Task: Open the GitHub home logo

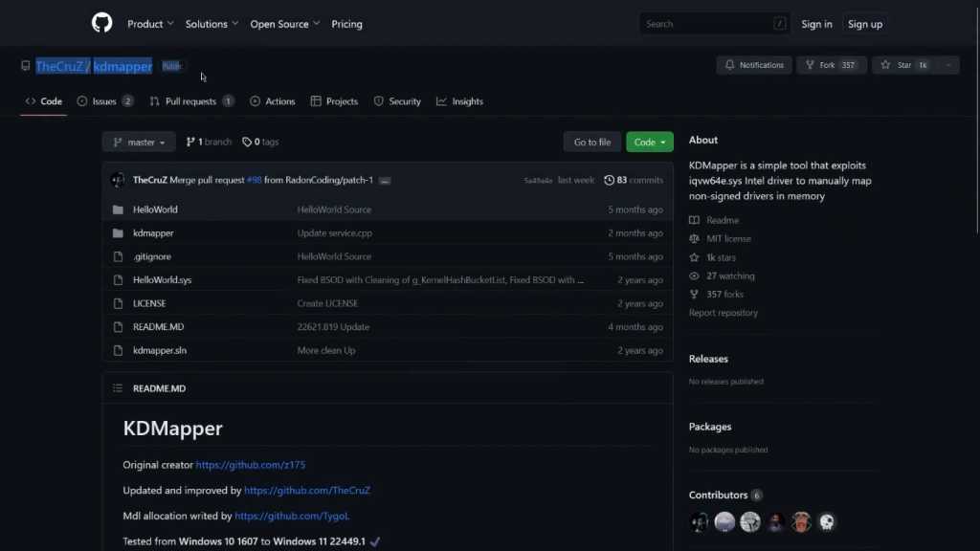Action: (x=101, y=23)
